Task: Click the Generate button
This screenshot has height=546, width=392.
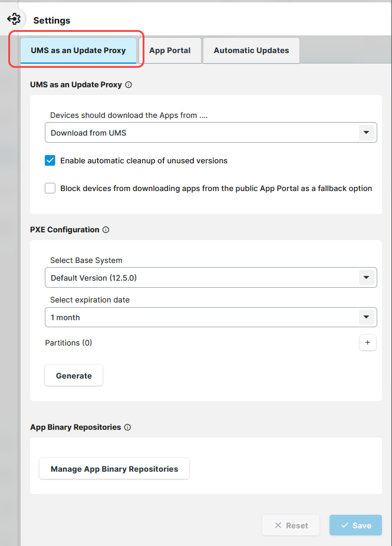Action: 73,375
